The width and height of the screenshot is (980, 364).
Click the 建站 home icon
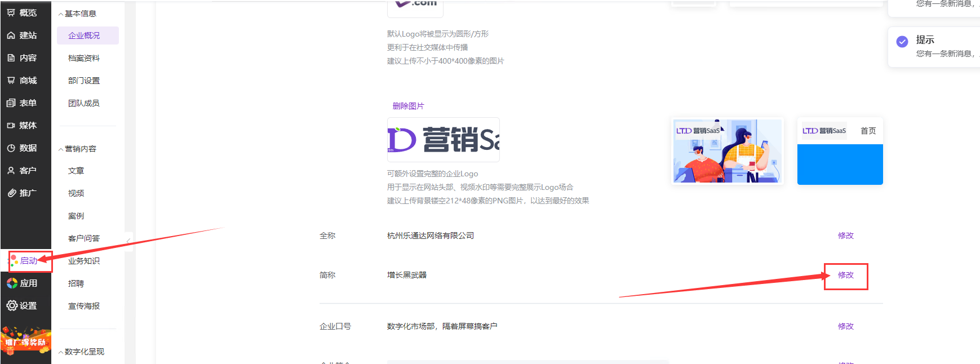click(x=11, y=35)
